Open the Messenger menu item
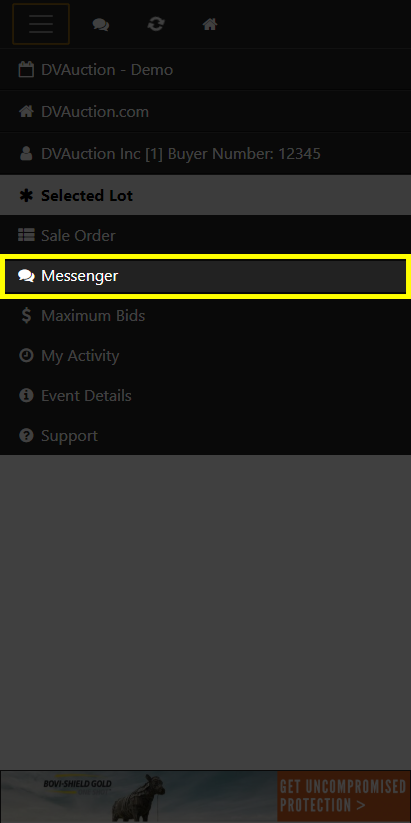The width and height of the screenshot is (411, 823). 205,276
